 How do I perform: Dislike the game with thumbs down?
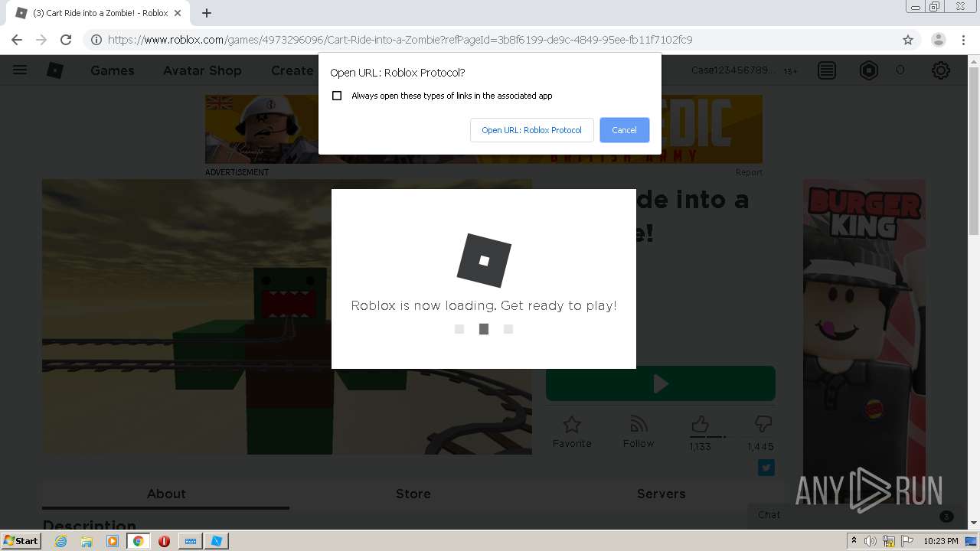763,425
